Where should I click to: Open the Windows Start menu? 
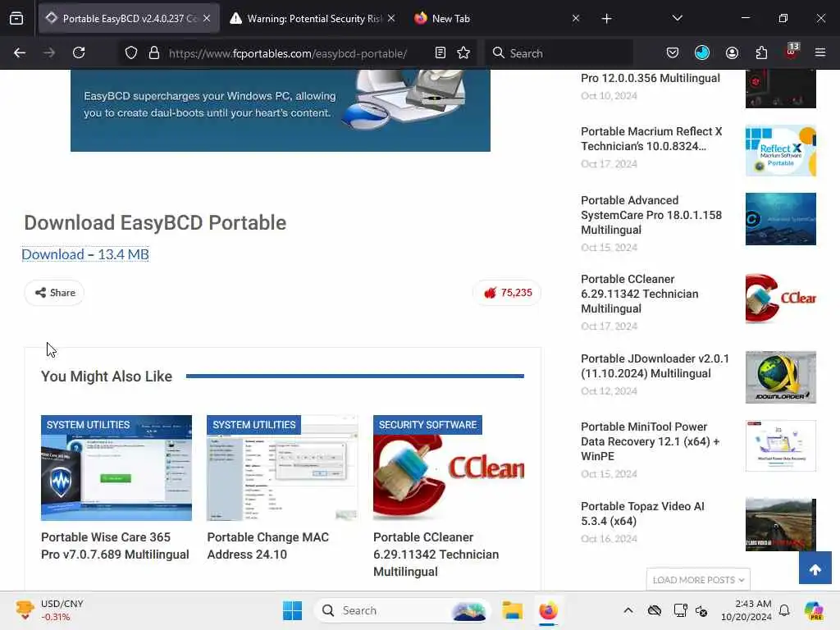(x=293, y=610)
